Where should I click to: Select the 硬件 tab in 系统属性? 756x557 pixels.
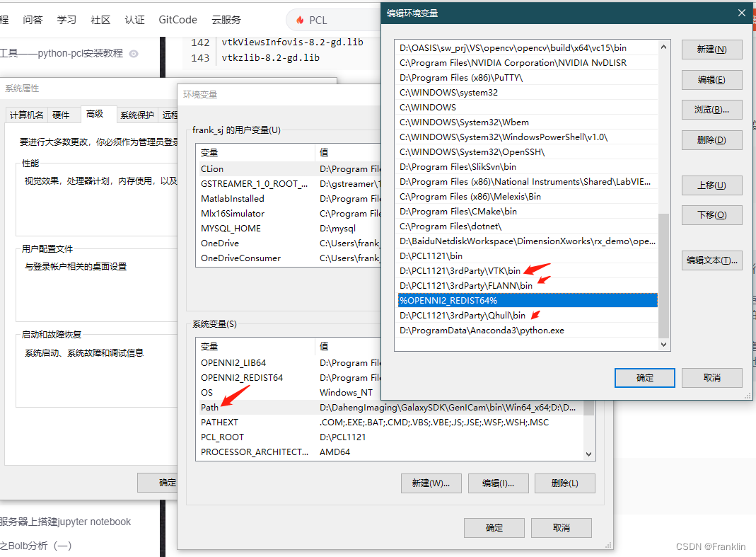click(x=62, y=115)
